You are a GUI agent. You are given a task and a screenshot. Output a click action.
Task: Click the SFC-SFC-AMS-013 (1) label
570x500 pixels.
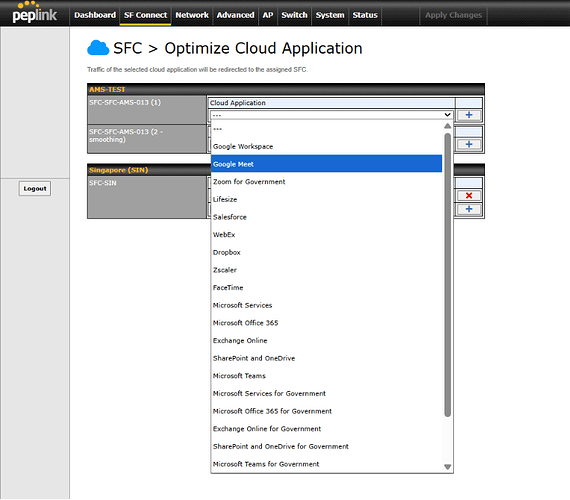125,103
